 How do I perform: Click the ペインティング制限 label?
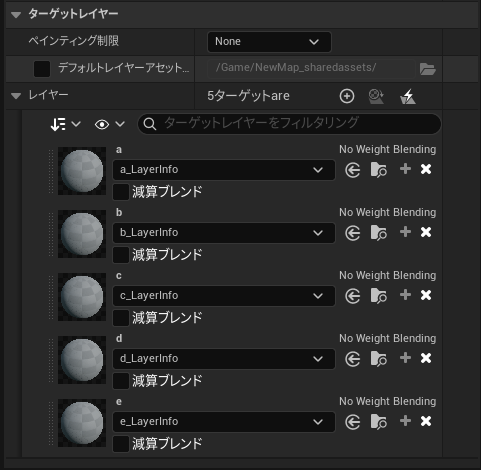(74, 41)
